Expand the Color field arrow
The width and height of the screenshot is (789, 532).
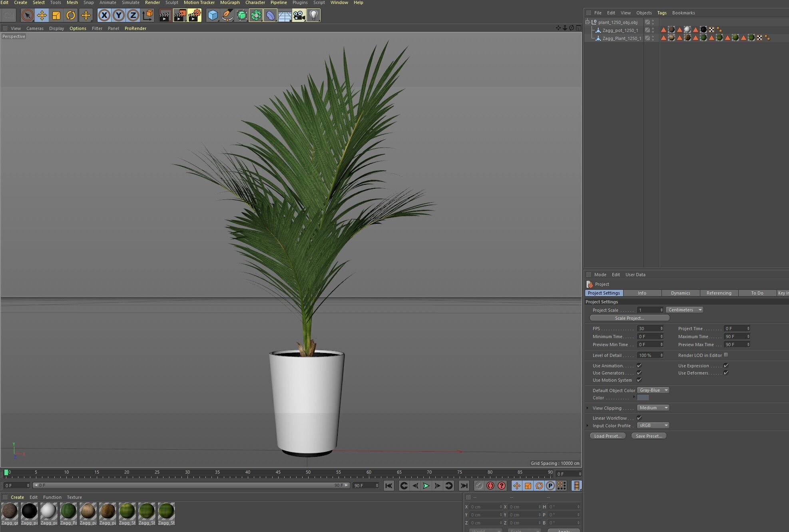[634, 397]
